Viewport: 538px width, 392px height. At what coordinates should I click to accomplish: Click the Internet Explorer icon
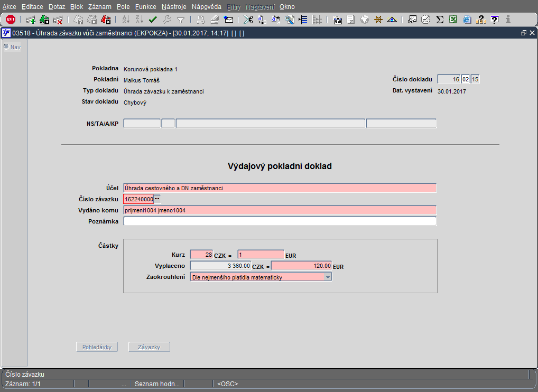(467, 20)
